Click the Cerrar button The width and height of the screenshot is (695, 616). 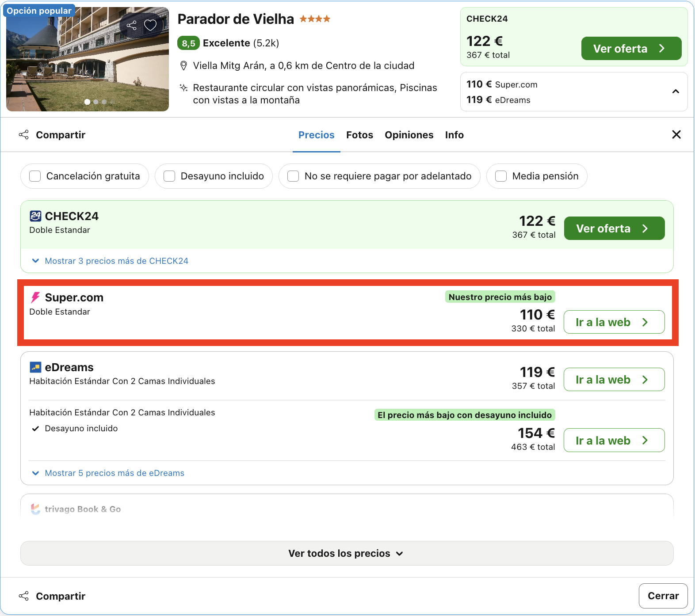[x=663, y=596]
